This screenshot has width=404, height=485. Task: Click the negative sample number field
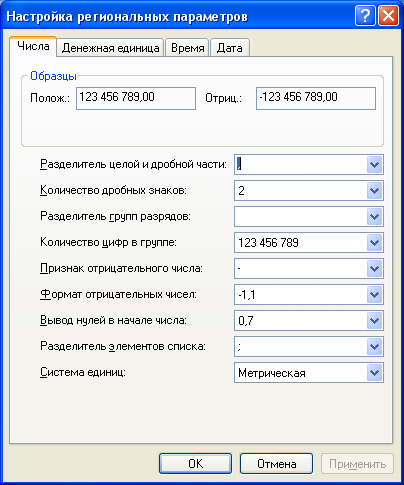pyautogui.click(x=316, y=98)
